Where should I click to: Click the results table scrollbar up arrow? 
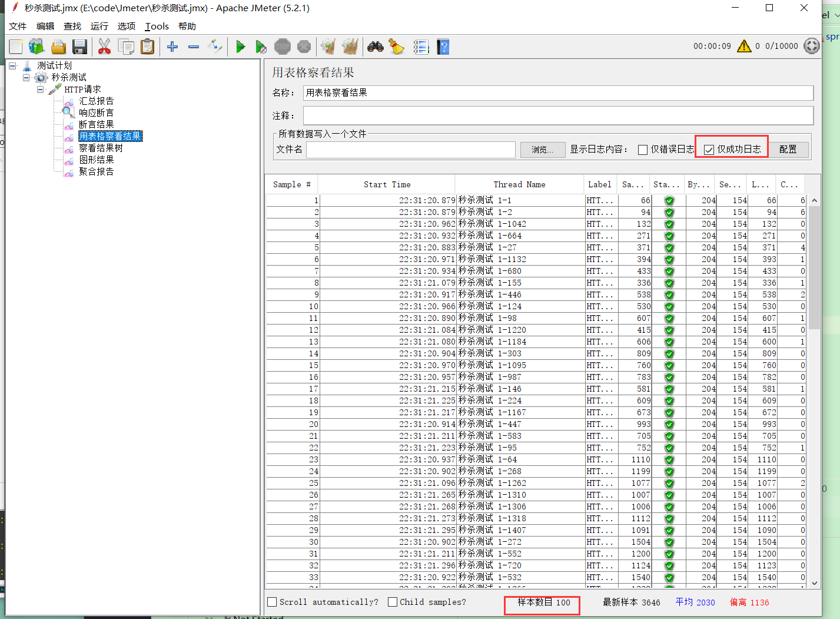[815, 200]
